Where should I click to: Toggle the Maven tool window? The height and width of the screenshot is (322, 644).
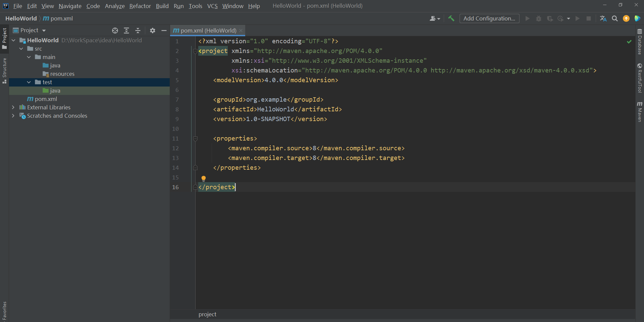[x=640, y=112]
